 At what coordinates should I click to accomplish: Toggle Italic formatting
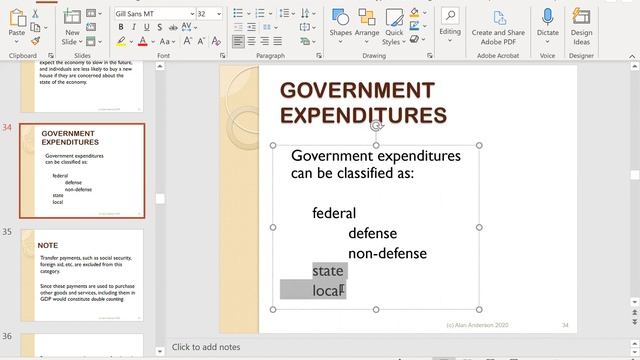(x=133, y=27)
